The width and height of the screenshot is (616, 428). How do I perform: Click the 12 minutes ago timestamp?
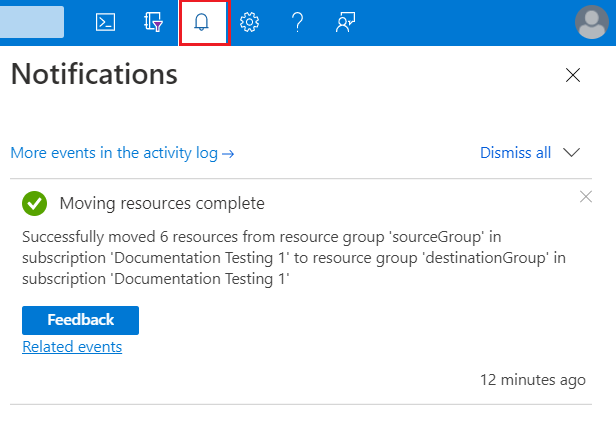532,380
